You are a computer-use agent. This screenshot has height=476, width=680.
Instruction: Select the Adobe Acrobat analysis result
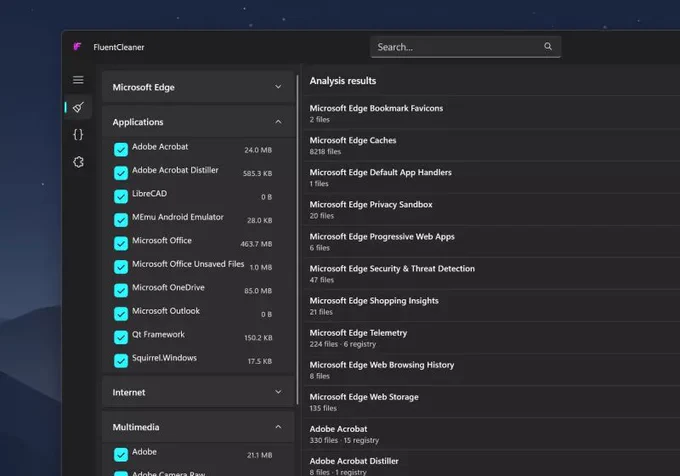[492, 434]
